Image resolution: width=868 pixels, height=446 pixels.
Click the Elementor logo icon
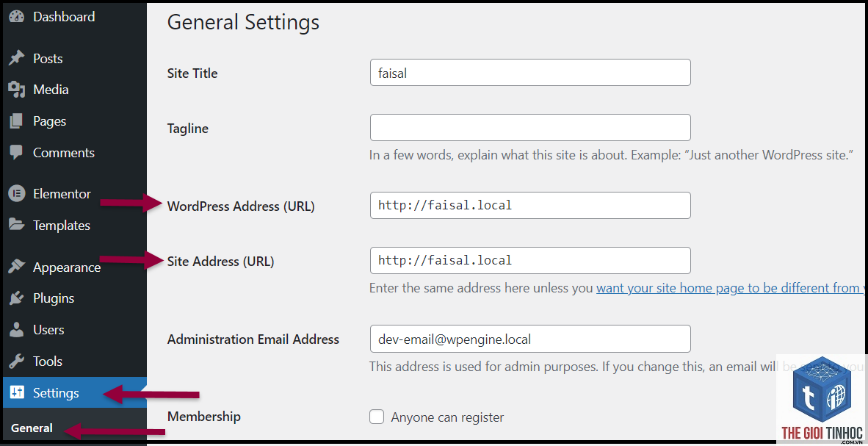click(x=17, y=194)
